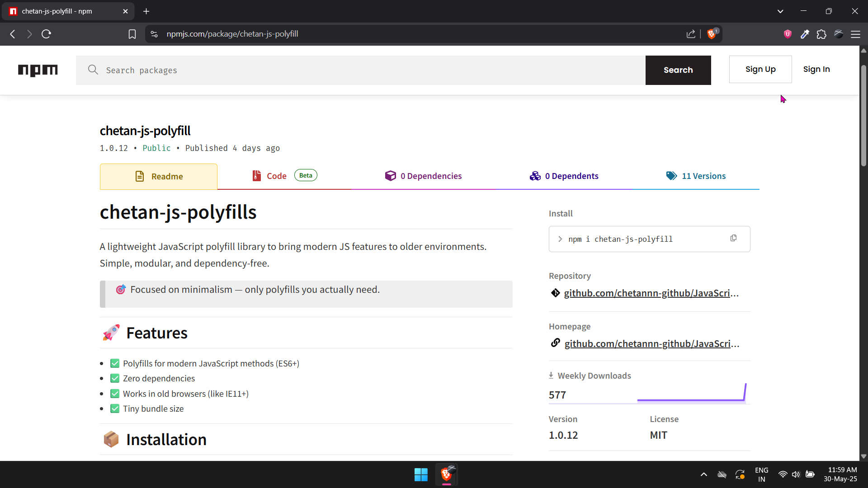Click the weekly downloads sparkline chart

click(692, 393)
